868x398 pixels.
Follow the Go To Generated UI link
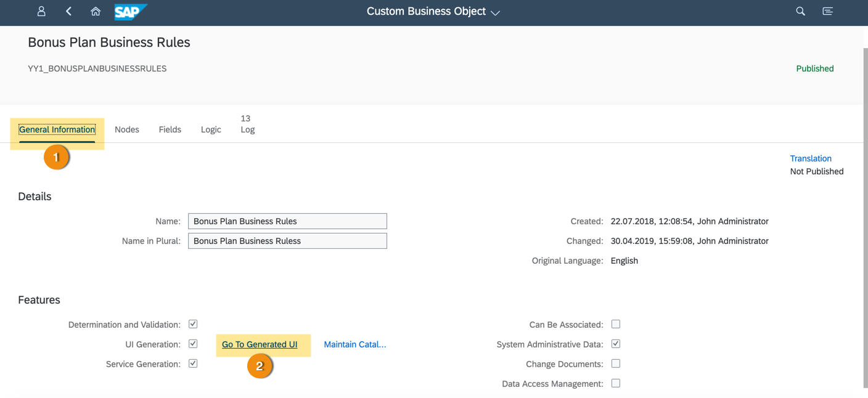(260, 344)
